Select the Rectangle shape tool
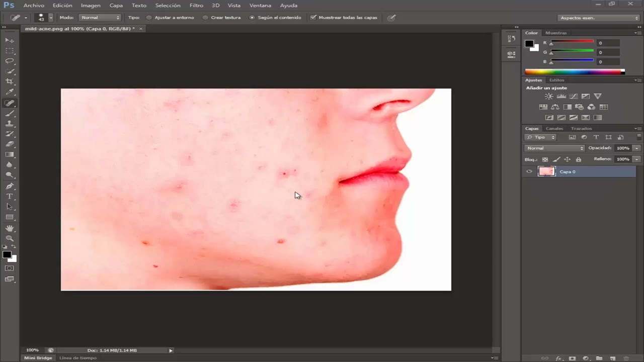This screenshot has width=644, height=362. [10, 217]
